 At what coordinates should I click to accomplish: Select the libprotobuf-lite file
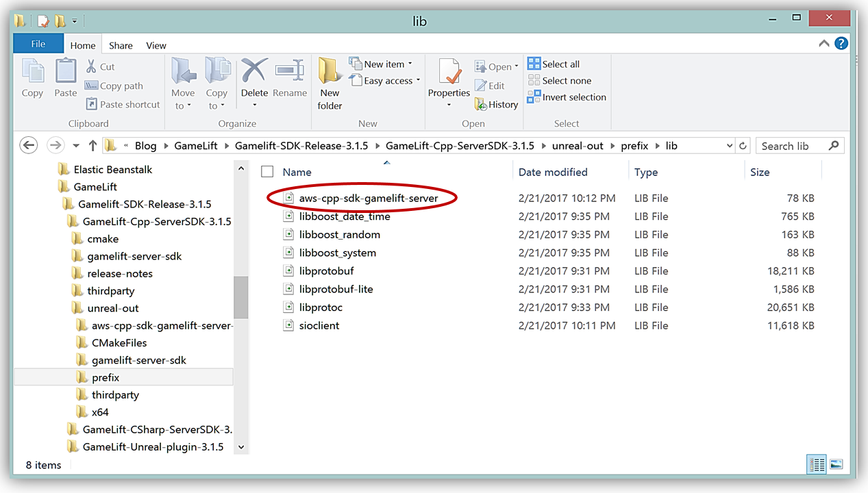point(336,289)
